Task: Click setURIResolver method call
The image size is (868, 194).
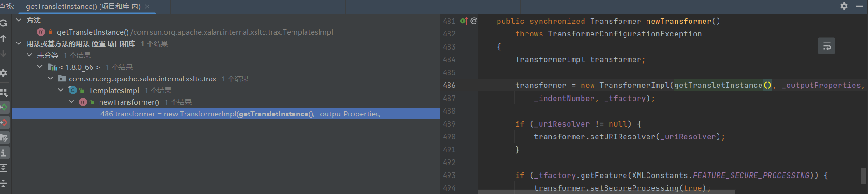Action: (x=623, y=137)
